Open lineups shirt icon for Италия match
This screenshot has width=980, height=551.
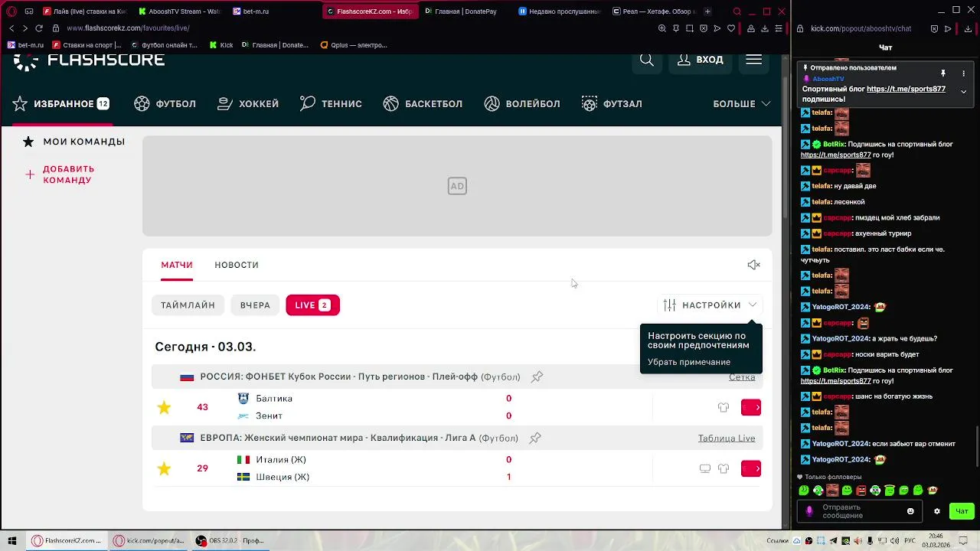724,468
